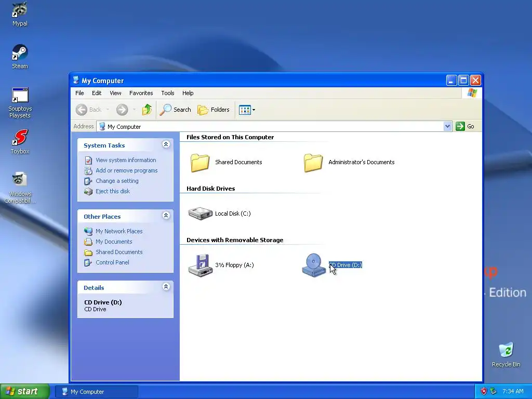The image size is (532, 399).
Task: Open the View menu
Action: (x=115, y=93)
